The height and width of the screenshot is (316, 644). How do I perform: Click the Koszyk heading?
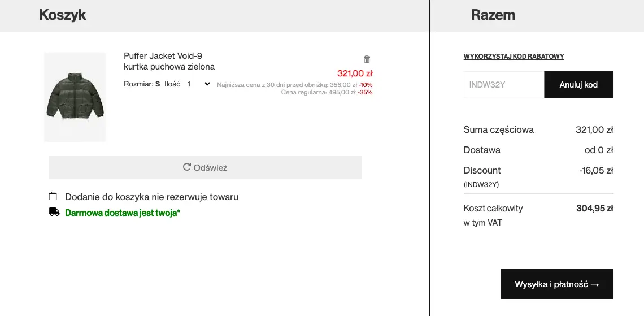click(x=63, y=15)
